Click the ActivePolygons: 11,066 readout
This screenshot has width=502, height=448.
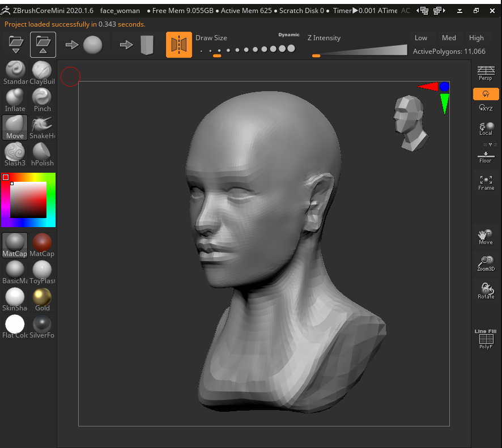tap(449, 51)
